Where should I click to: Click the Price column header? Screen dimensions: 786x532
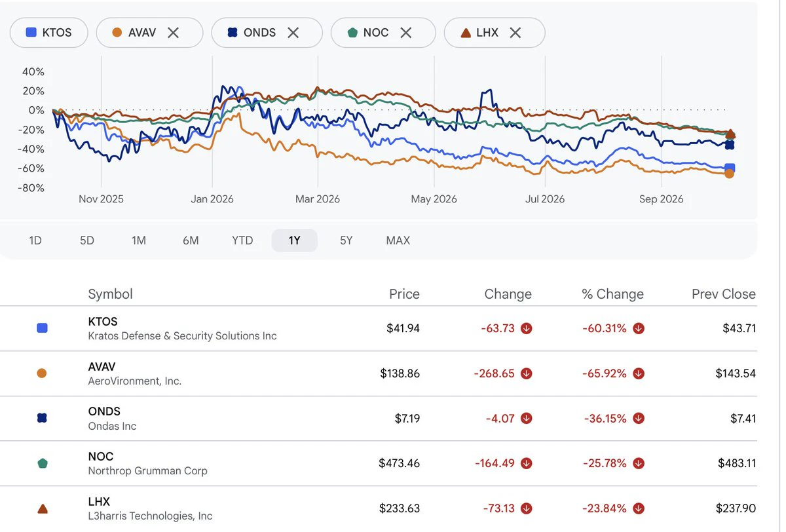pyautogui.click(x=404, y=294)
